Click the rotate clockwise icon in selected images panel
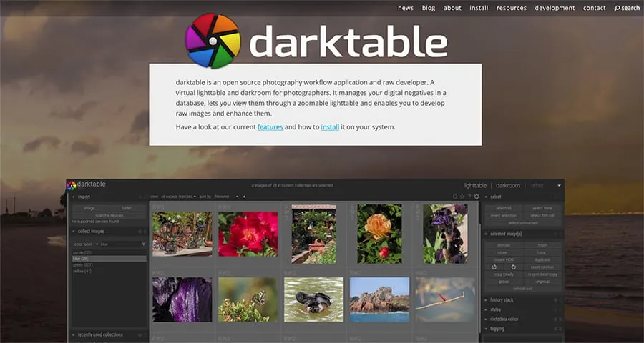 pyautogui.click(x=513, y=267)
